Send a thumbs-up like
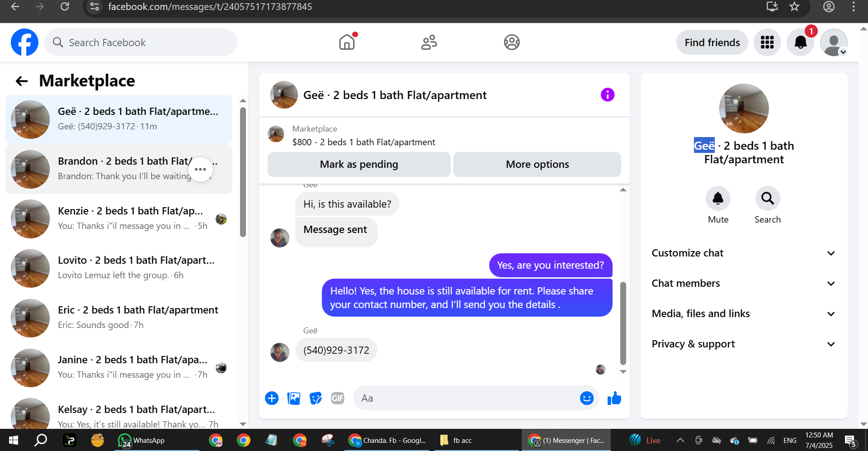 click(x=614, y=398)
